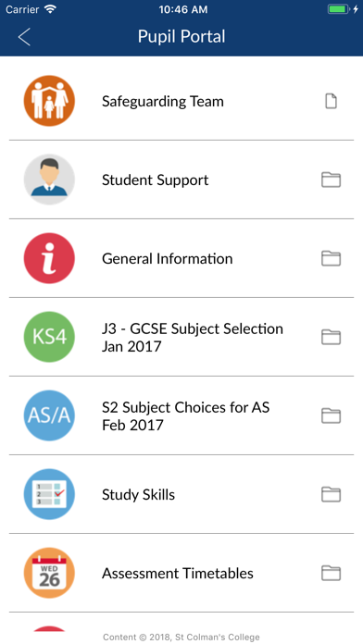The width and height of the screenshot is (363, 644).
Task: Tap the Pupil Portal header title
Action: click(x=181, y=37)
